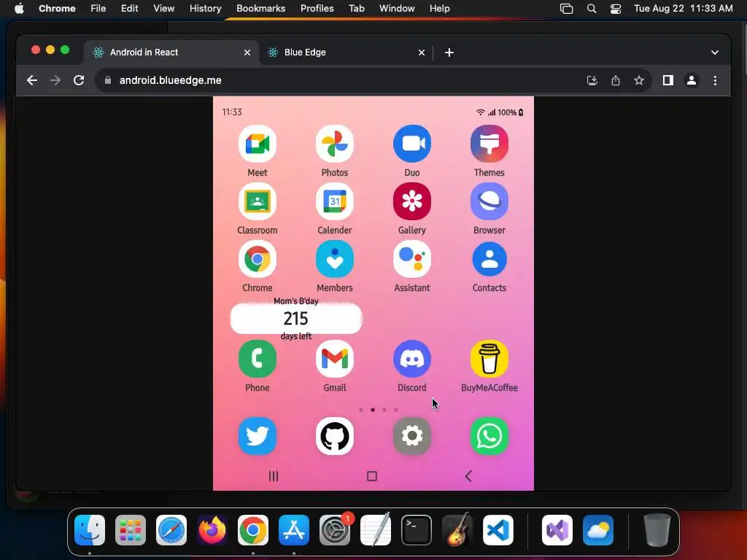Open the View menu
The height and width of the screenshot is (560, 747).
163,8
